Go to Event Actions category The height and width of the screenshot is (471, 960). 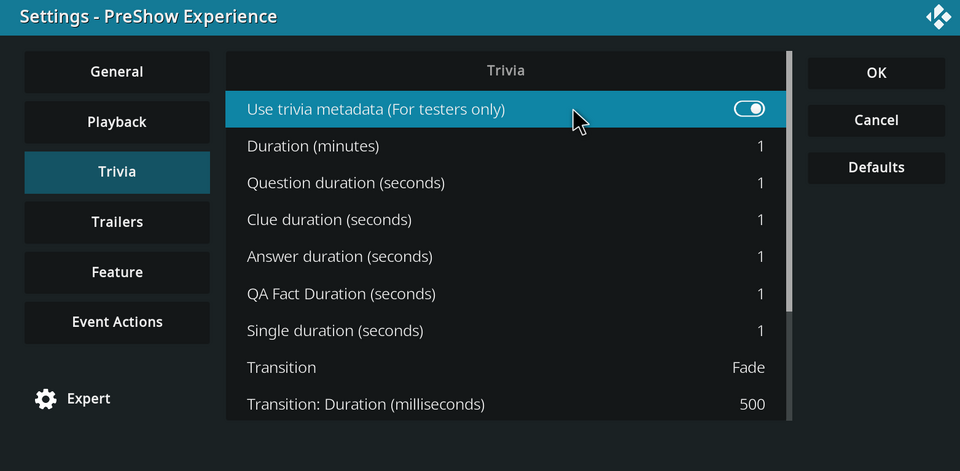[x=117, y=322]
